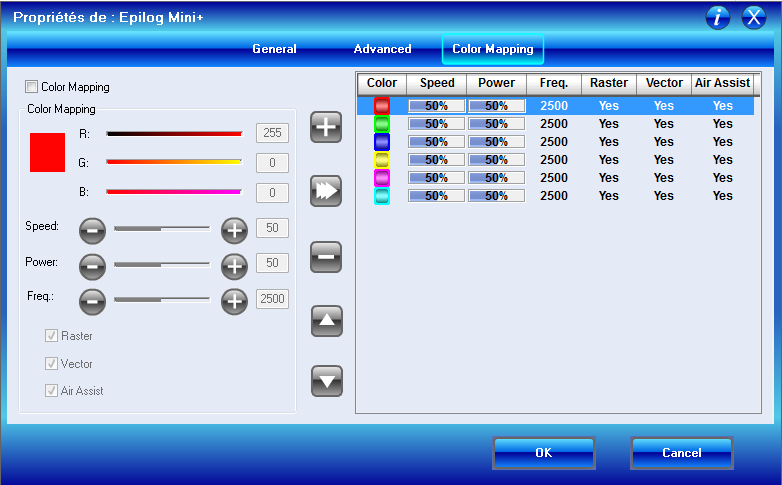Decrease Power with the minus button
The height and width of the screenshot is (485, 782).
tap(92, 266)
